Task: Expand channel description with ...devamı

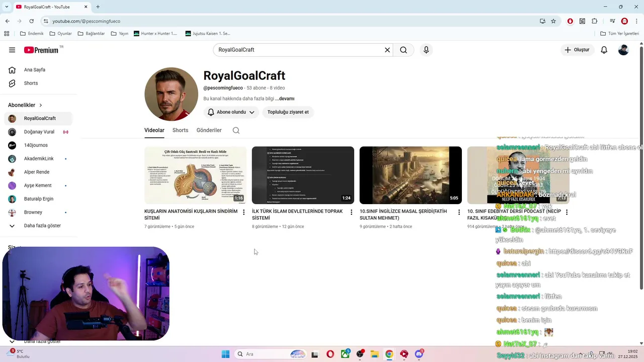Action: pos(285,99)
